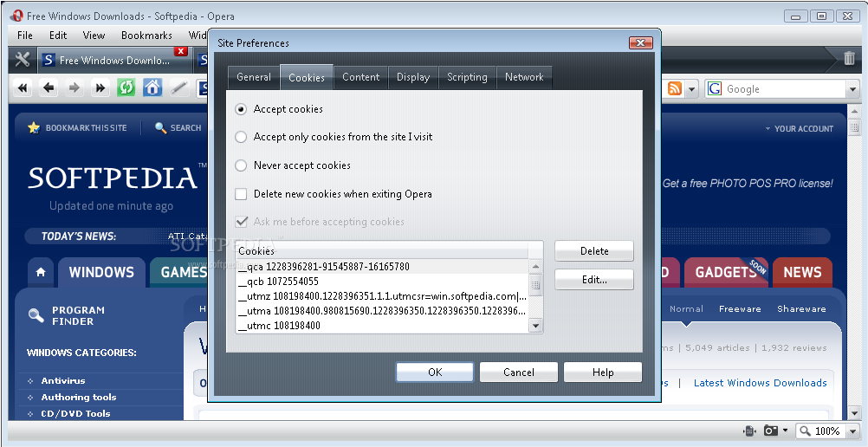Switch to the Content tab
This screenshot has height=447, width=868.
361,77
